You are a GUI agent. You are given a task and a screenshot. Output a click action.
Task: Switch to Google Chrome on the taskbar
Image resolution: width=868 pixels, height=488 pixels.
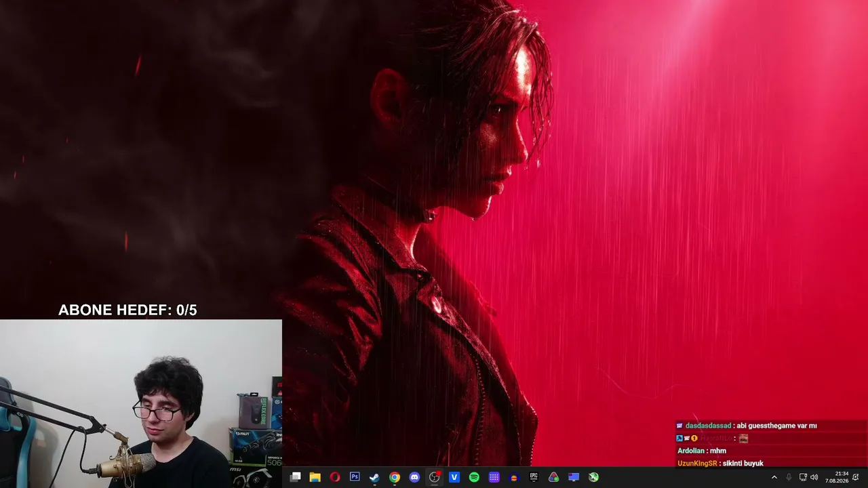[395, 477]
